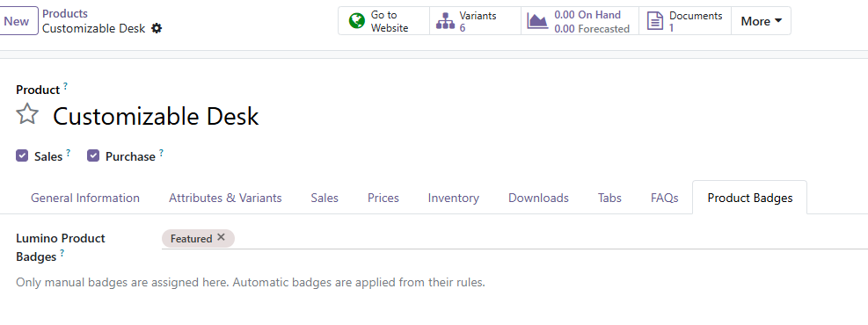View the 6 Variants button

click(475, 21)
